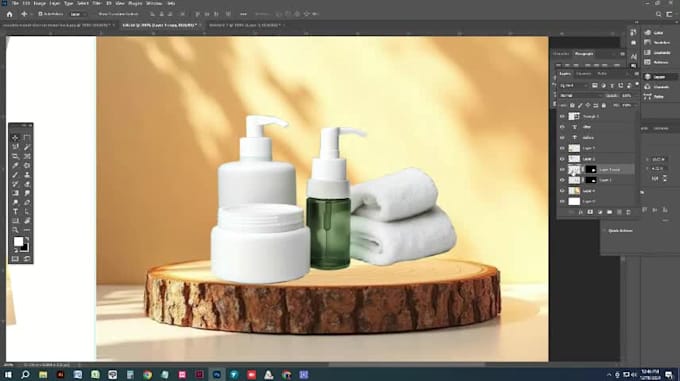
Task: Expand the Quick Actions section
Action: (604, 231)
